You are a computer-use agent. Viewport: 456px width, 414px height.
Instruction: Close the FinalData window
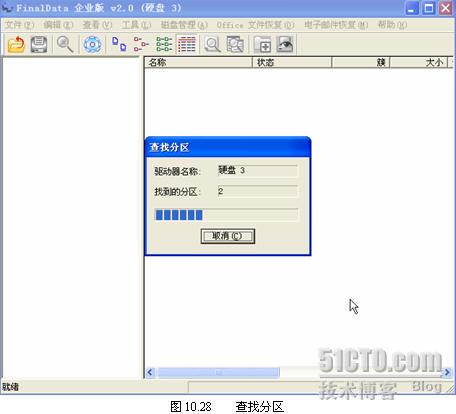pos(445,8)
